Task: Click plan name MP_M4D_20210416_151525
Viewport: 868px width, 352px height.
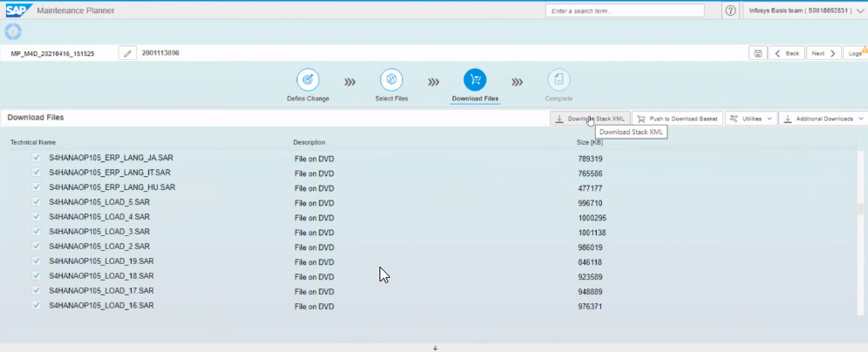Action: point(52,54)
